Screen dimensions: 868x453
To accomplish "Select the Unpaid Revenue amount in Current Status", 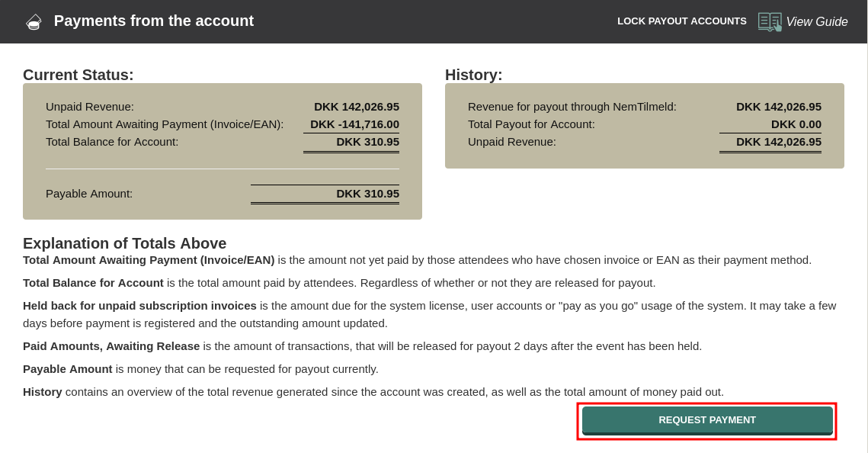I will [x=357, y=107].
